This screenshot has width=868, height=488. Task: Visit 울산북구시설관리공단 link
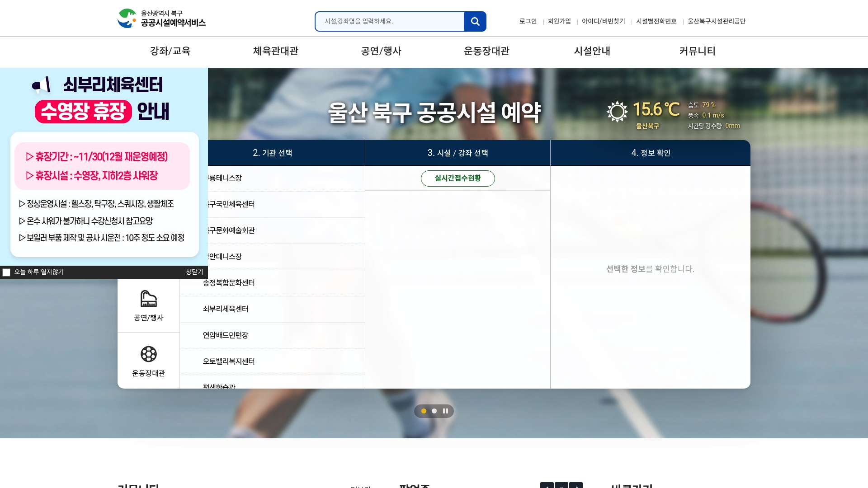[717, 21]
